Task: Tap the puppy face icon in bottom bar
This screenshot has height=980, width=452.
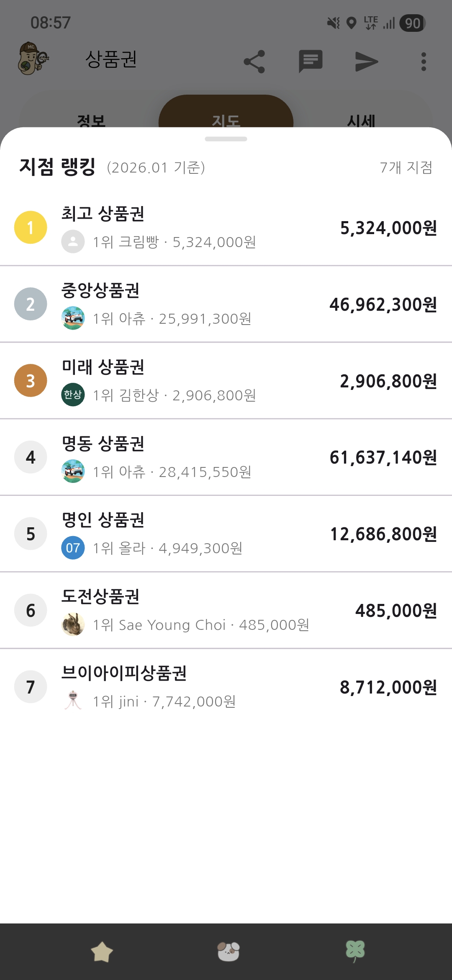Action: pos(229,952)
